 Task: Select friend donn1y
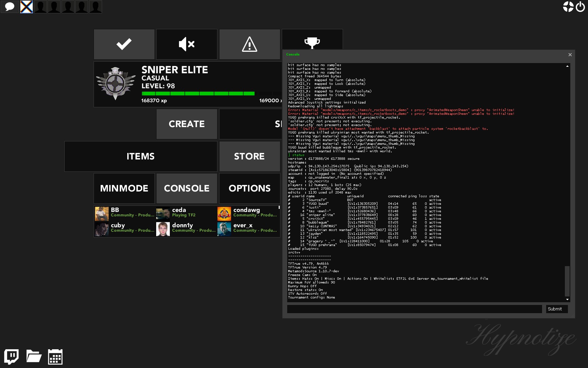186,229
